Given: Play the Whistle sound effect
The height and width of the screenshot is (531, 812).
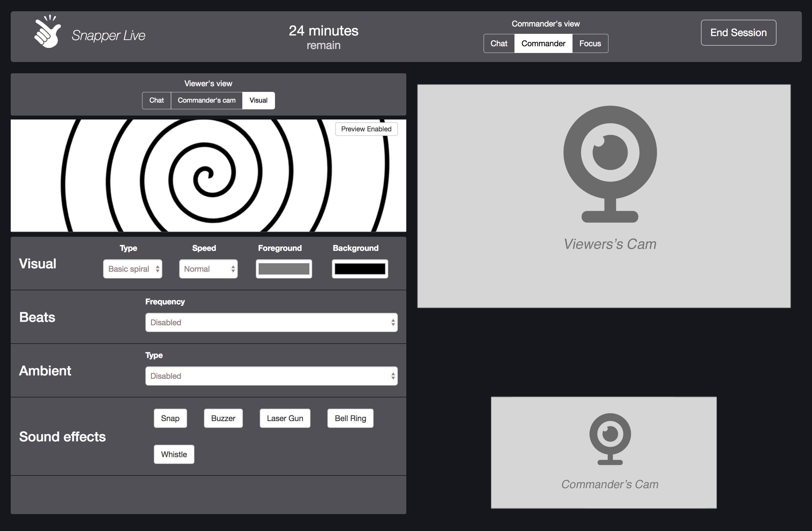Looking at the screenshot, I should click(174, 454).
